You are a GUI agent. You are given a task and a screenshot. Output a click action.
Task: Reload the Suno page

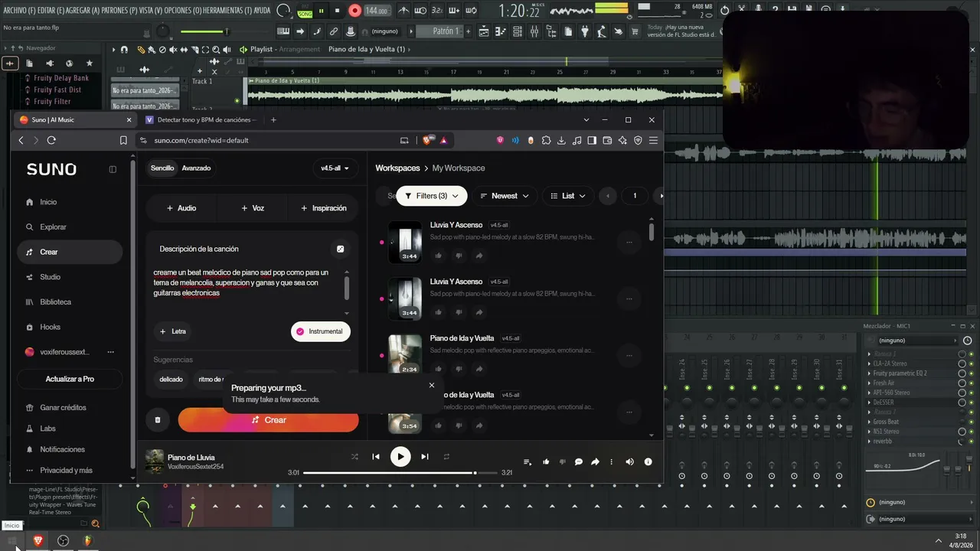(51, 140)
